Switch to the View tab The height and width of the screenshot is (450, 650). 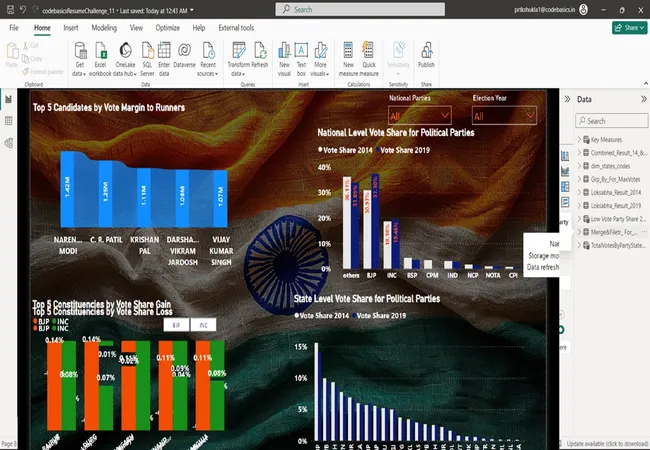point(136,28)
